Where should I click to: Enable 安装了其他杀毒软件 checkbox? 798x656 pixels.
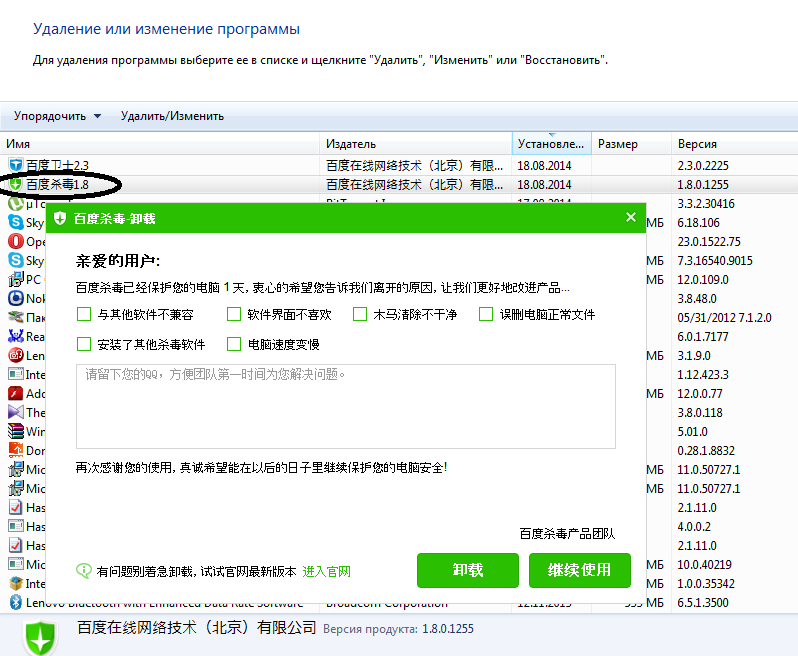tap(84, 344)
